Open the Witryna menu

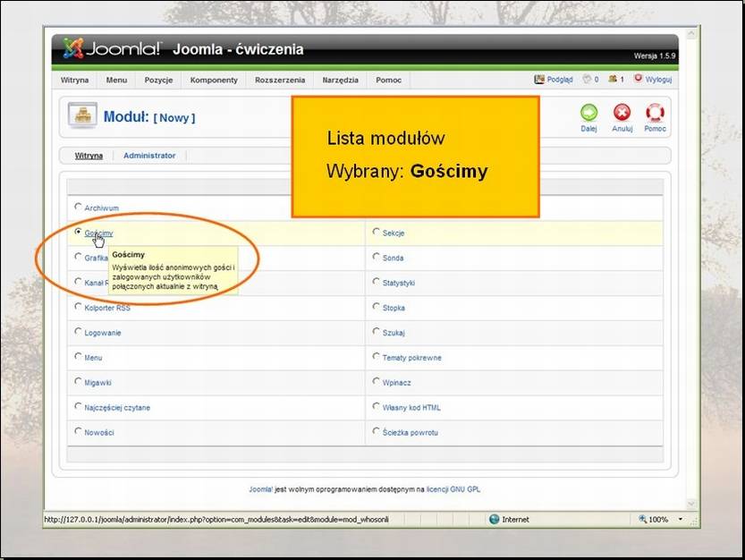[x=74, y=80]
